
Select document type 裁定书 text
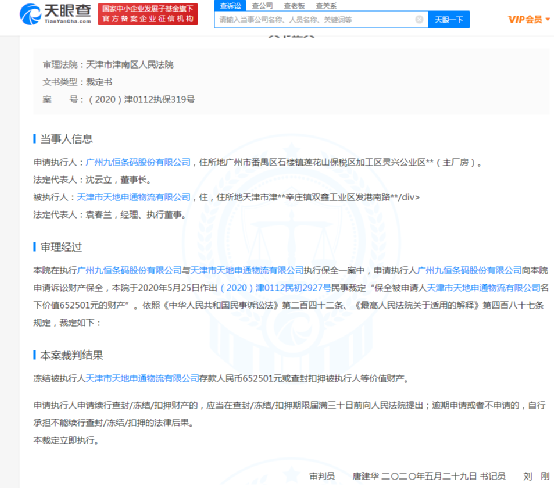(x=99, y=82)
